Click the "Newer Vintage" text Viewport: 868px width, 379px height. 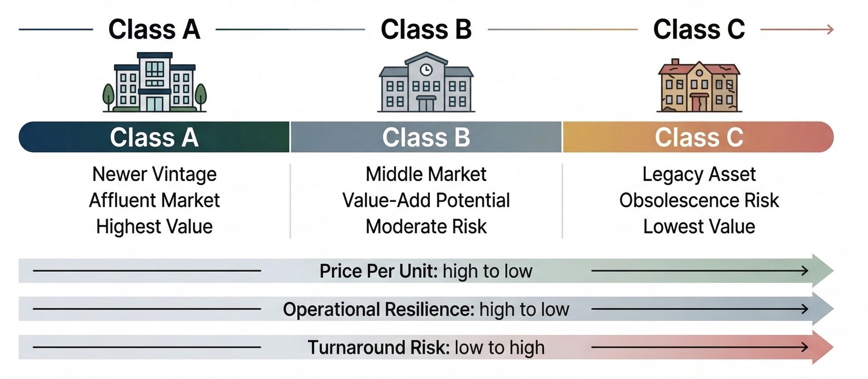tap(154, 174)
